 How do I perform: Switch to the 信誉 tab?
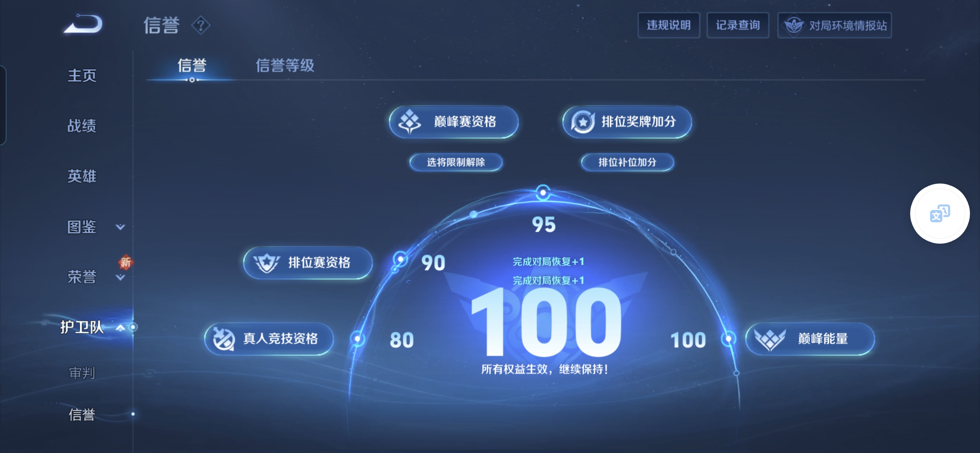192,66
